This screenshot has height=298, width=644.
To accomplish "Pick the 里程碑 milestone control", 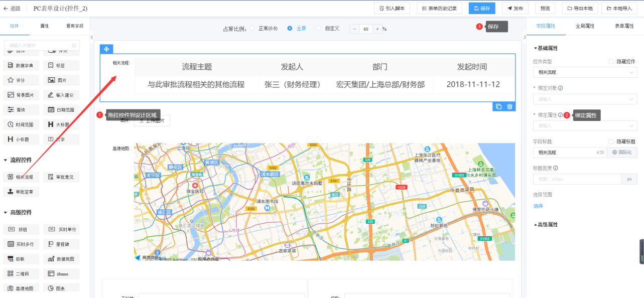I will [61, 244].
